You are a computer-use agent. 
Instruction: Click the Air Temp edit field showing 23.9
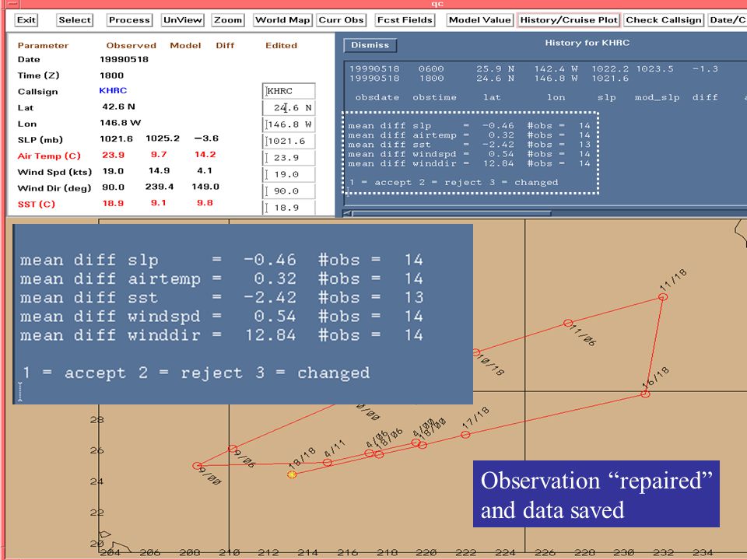pos(289,158)
